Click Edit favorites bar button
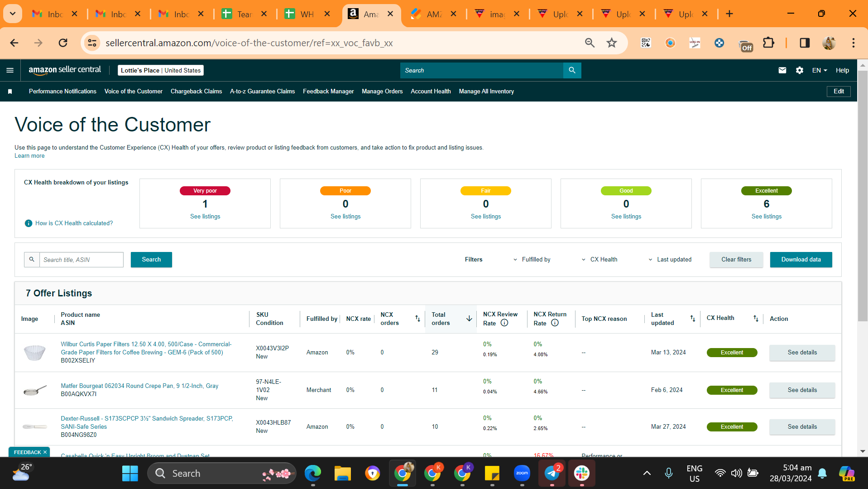Viewport: 868px width, 489px height. (x=839, y=92)
